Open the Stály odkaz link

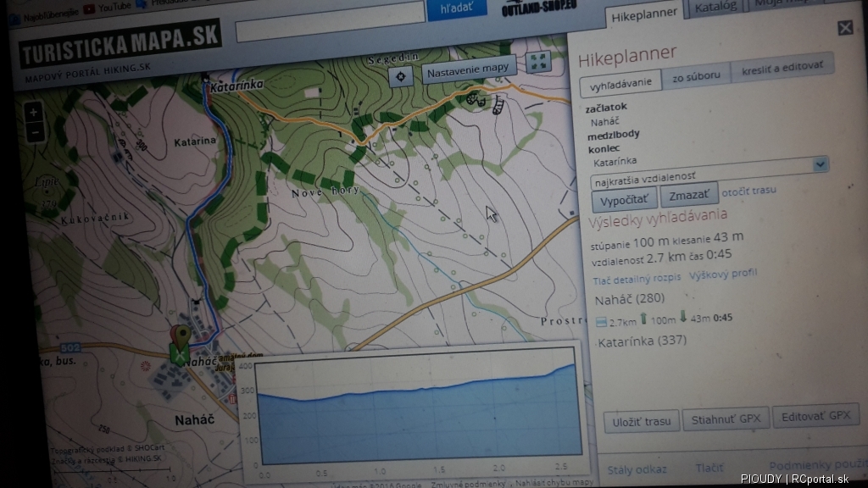coord(637,469)
